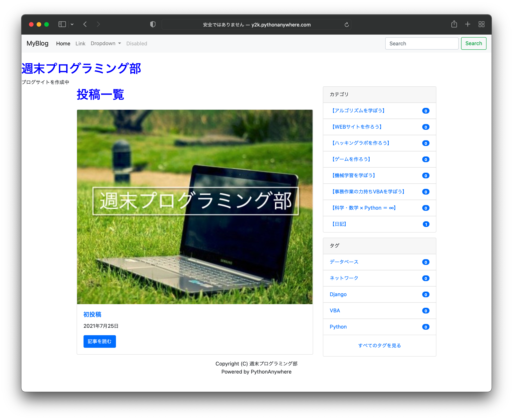This screenshot has width=513, height=420.
Task: Click the post date 2021年7月25日
Action: click(101, 326)
